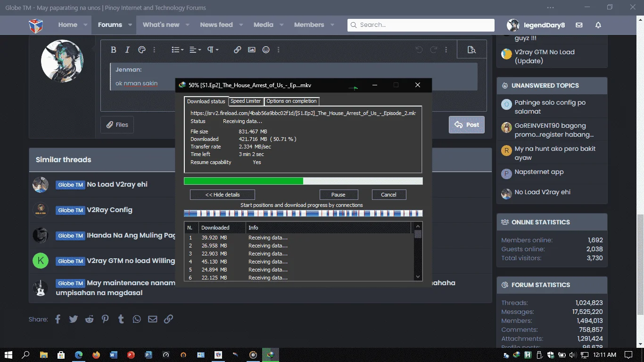
Task: Click the Cancel download button
Action: (388, 195)
